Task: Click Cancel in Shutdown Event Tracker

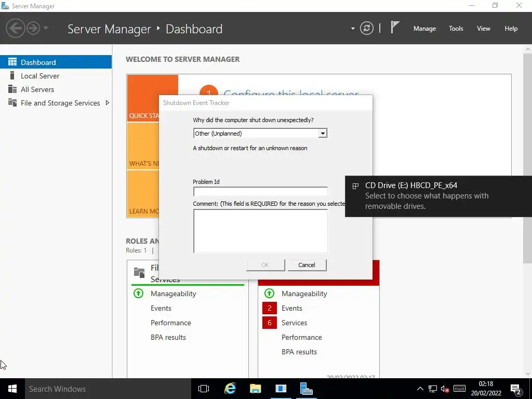Action: click(x=307, y=265)
